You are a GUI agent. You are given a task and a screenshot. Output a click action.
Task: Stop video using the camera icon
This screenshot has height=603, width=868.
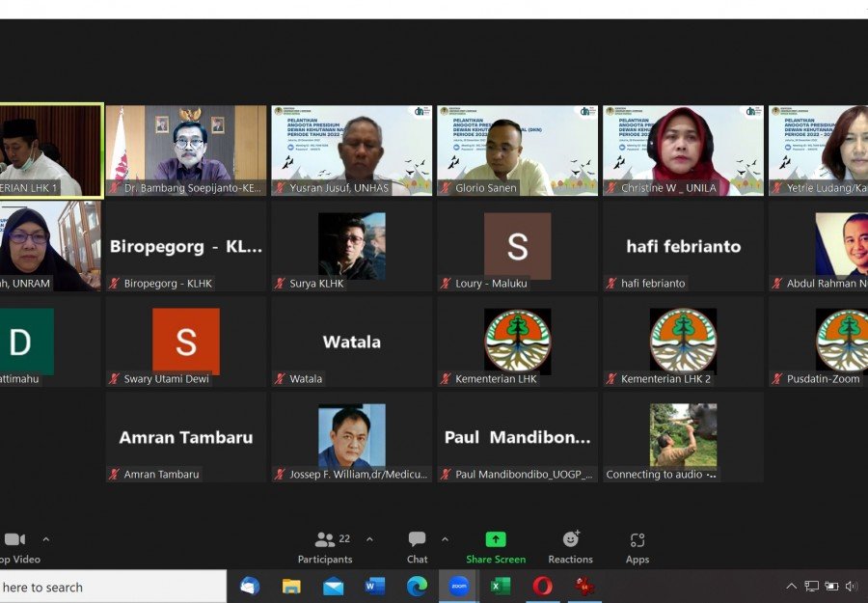pos(14,539)
